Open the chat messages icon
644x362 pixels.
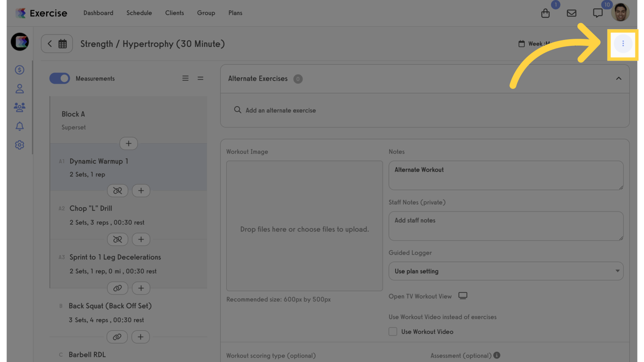point(597,13)
